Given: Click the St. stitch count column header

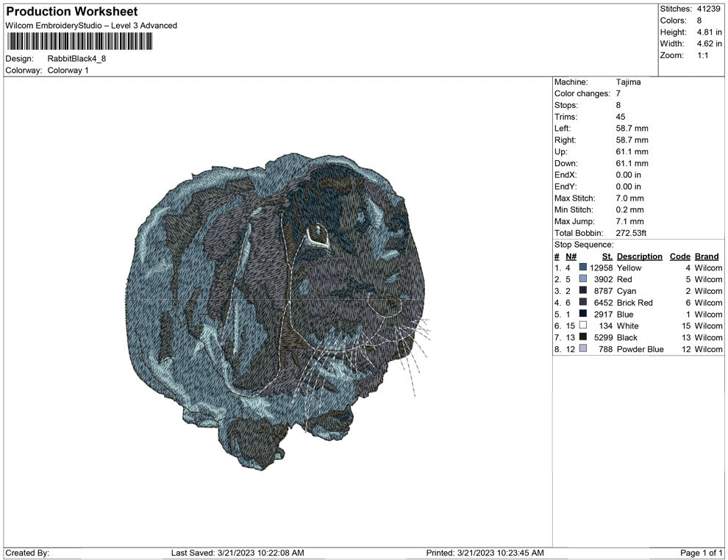Looking at the screenshot, I should pyautogui.click(x=607, y=256).
